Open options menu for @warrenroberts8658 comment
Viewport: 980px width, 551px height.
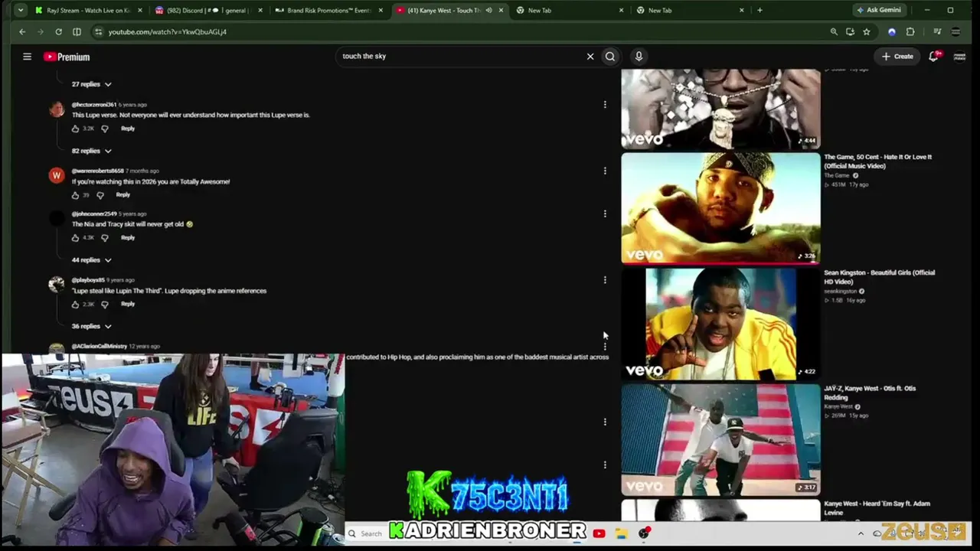point(605,171)
